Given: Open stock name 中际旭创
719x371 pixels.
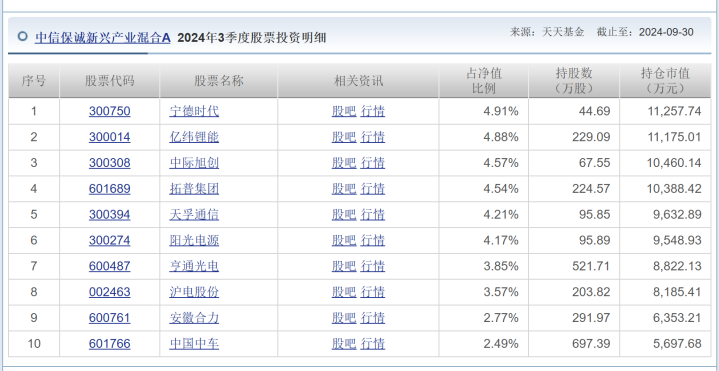Looking at the screenshot, I should pyautogui.click(x=194, y=163).
